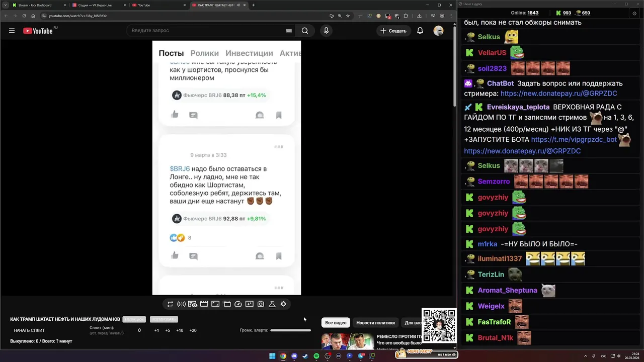Image resolution: width=644 pixels, height=362 pixels.
Task: Open YouTube notifications bell
Action: pos(420,31)
